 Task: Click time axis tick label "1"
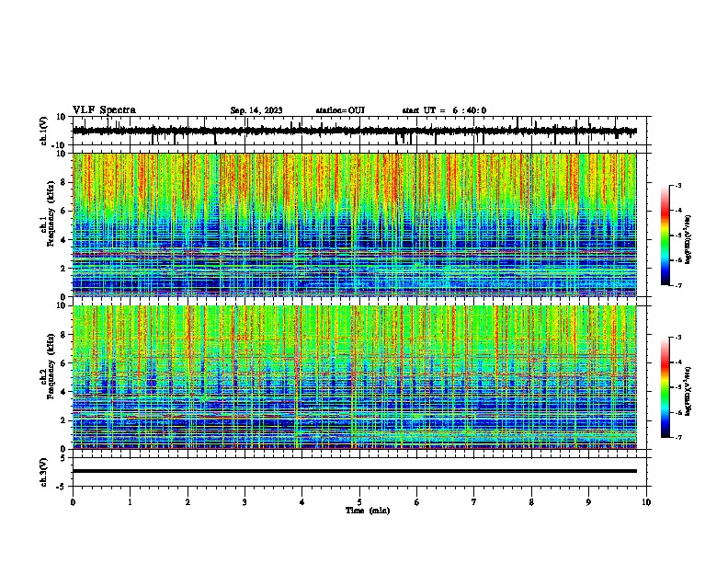tap(130, 502)
